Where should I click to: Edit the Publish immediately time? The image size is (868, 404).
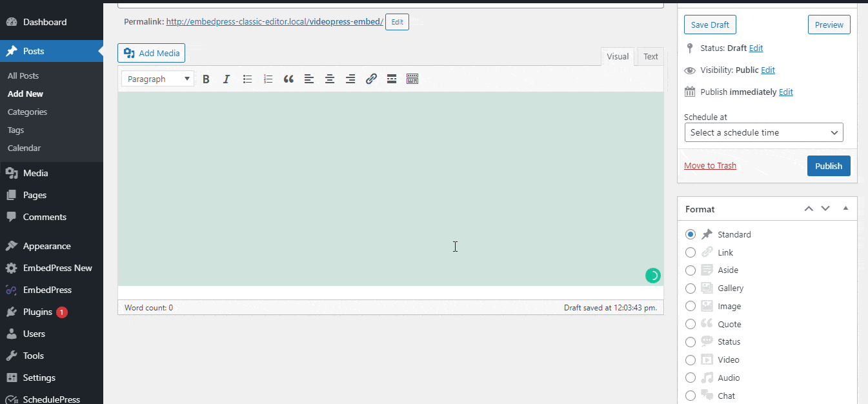coord(786,92)
